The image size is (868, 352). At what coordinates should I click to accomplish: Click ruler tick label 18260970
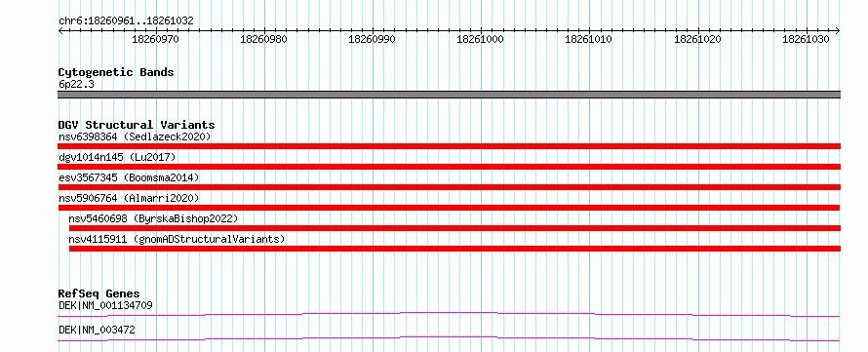click(156, 40)
